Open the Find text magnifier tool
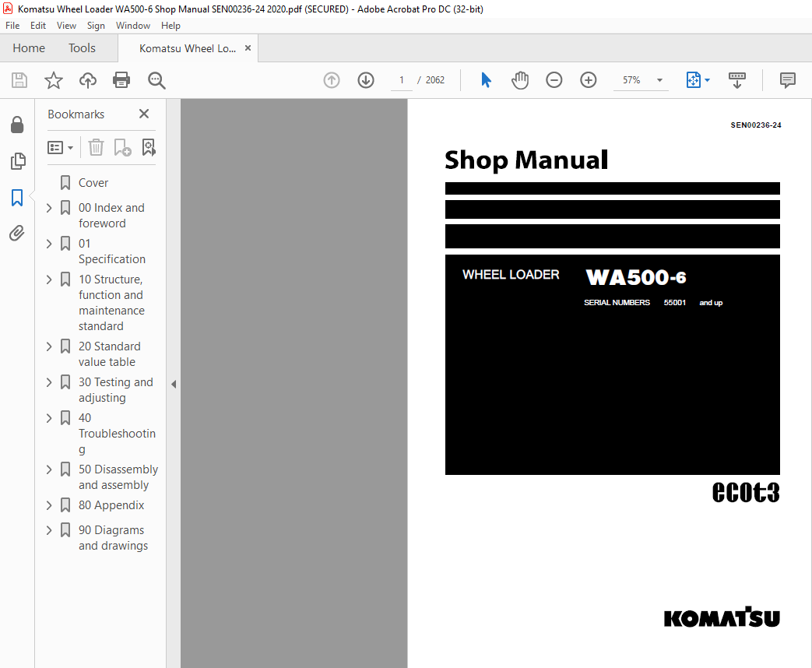The height and width of the screenshot is (668, 812). click(156, 80)
